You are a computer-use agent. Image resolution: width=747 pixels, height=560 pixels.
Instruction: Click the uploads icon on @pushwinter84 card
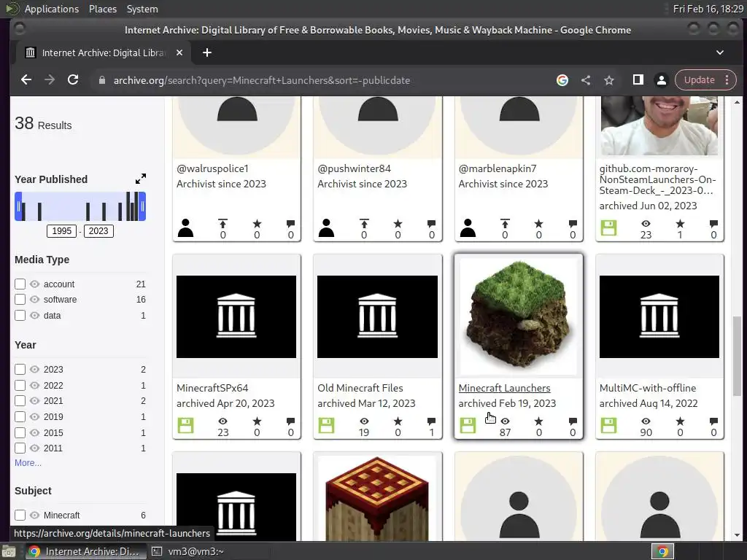(364, 223)
